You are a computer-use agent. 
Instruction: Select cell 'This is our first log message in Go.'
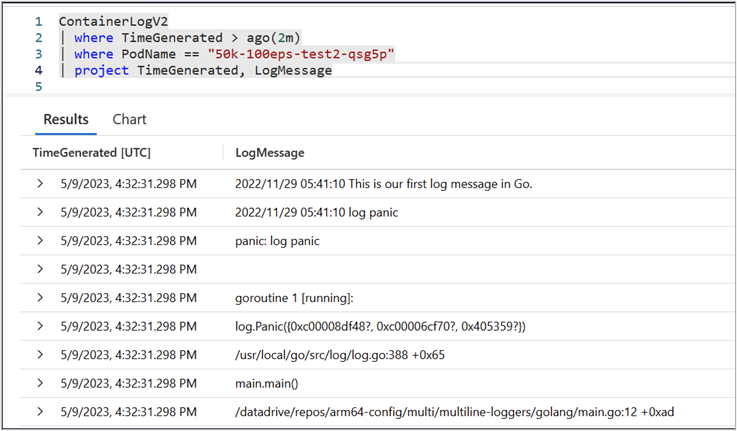click(x=384, y=184)
